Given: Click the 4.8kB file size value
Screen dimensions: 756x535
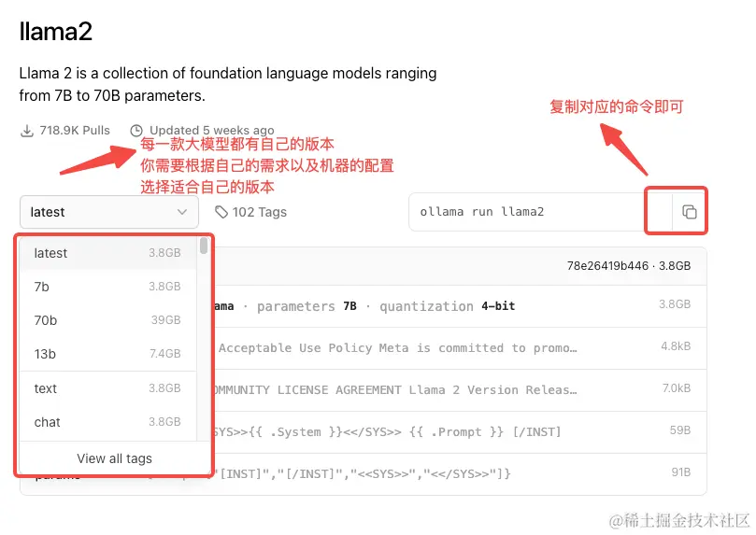Looking at the screenshot, I should coord(676,346).
